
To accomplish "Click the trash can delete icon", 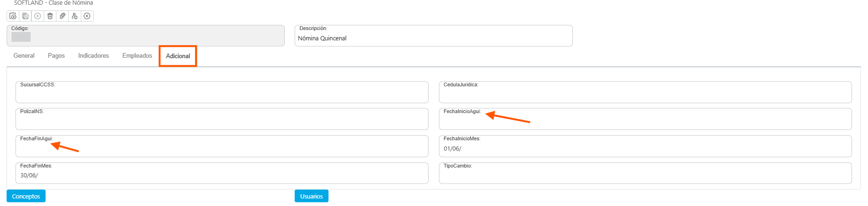I will (50, 16).
